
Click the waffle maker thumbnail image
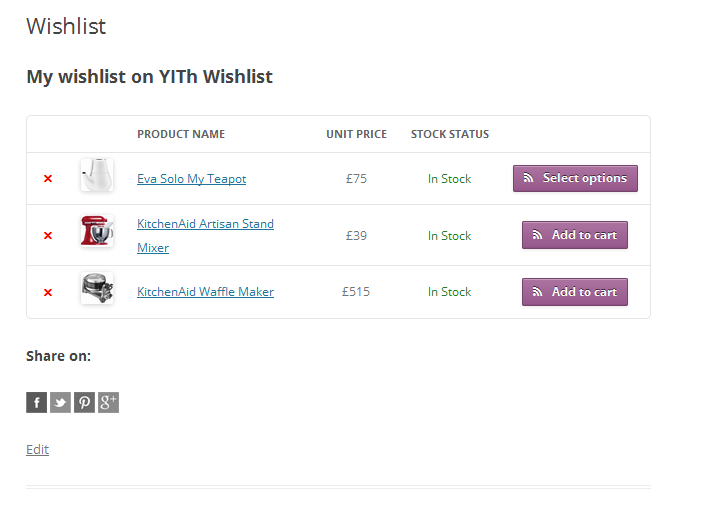coord(97,288)
